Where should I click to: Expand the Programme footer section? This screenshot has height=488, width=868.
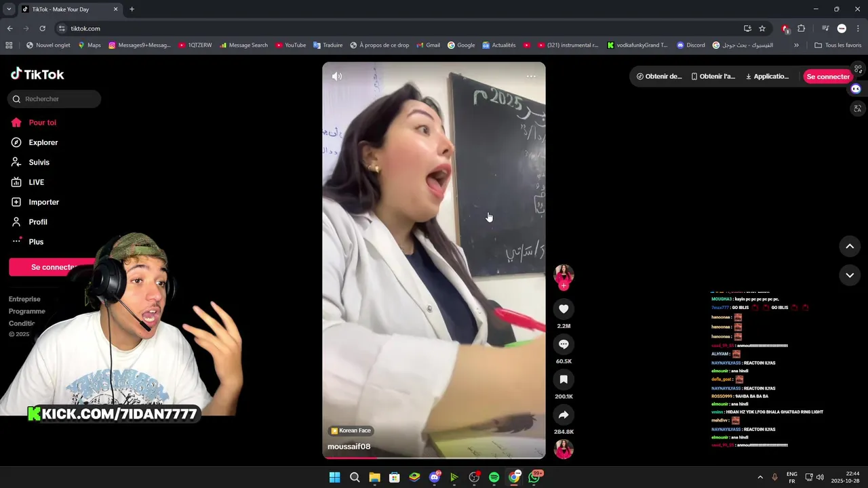(x=27, y=311)
